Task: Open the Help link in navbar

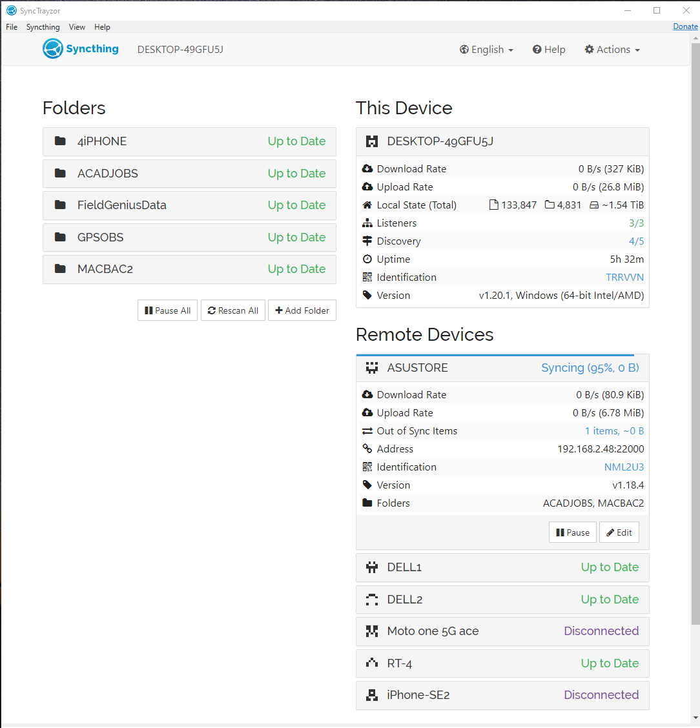Action: tap(549, 49)
